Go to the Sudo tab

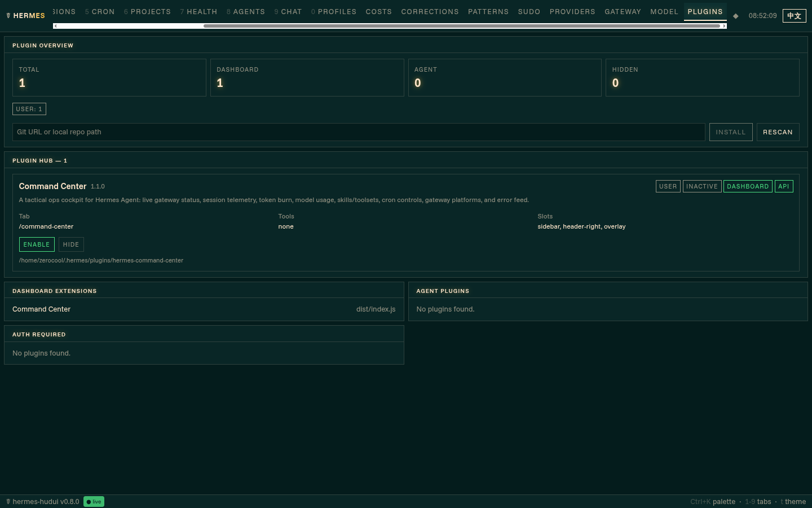coord(529,11)
